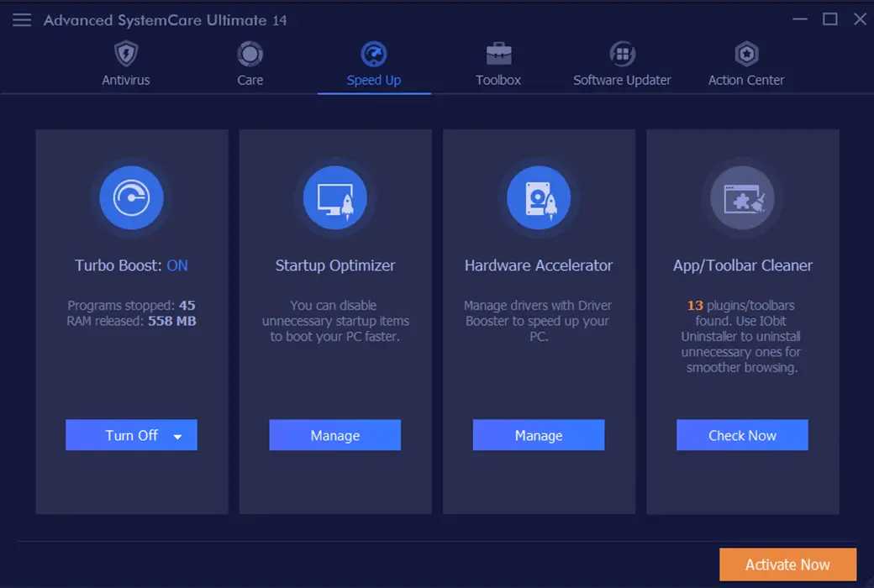Click the Action Center hexagon icon
874x588 pixels.
point(746,54)
